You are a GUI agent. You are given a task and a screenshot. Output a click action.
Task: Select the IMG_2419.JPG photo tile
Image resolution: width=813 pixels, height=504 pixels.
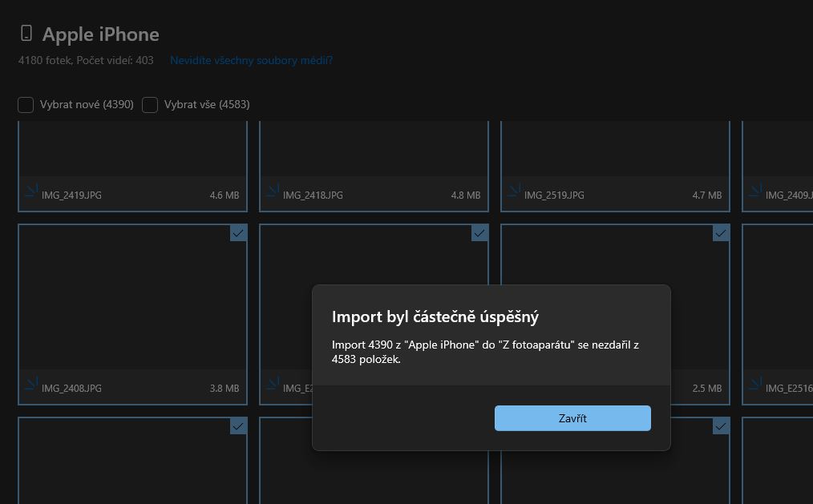pos(132,152)
